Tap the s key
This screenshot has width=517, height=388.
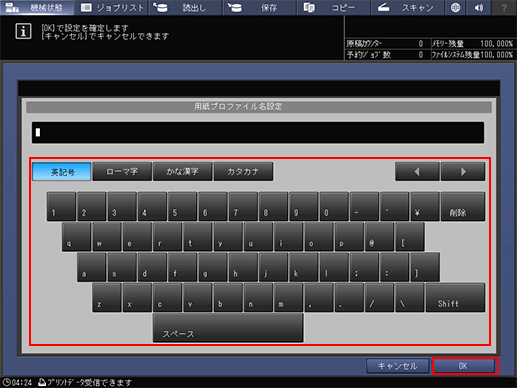click(122, 267)
